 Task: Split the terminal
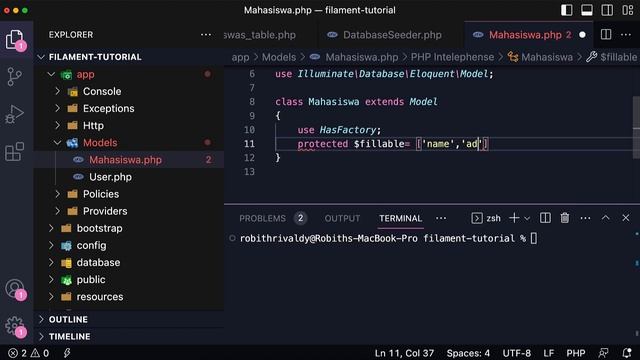pyautogui.click(x=545, y=218)
